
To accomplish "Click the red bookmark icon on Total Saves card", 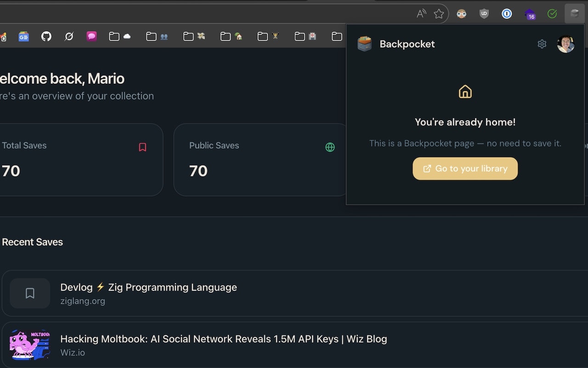I will (x=142, y=147).
